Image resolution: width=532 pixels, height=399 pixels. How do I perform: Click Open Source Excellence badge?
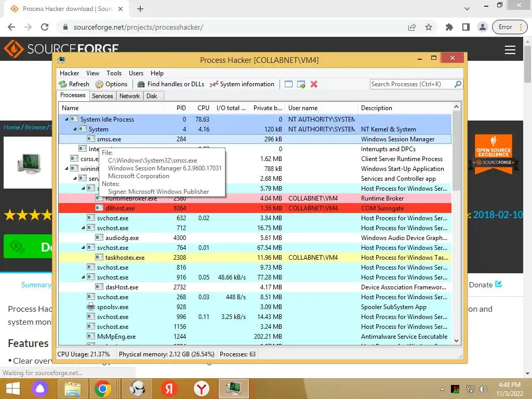click(x=494, y=154)
